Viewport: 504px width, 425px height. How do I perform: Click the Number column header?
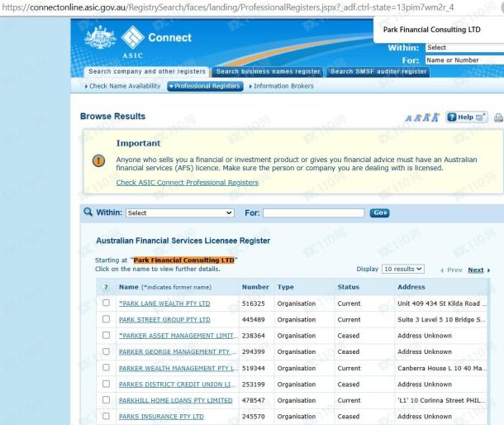coord(255,287)
